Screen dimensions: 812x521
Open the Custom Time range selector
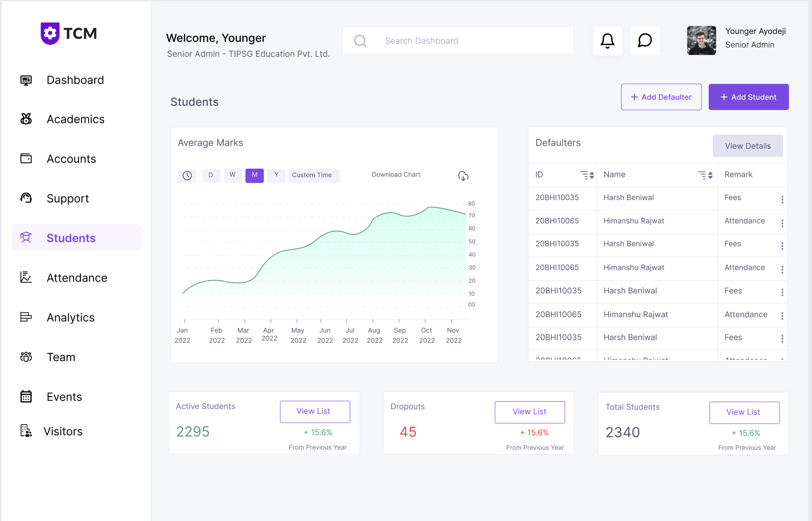click(x=312, y=175)
